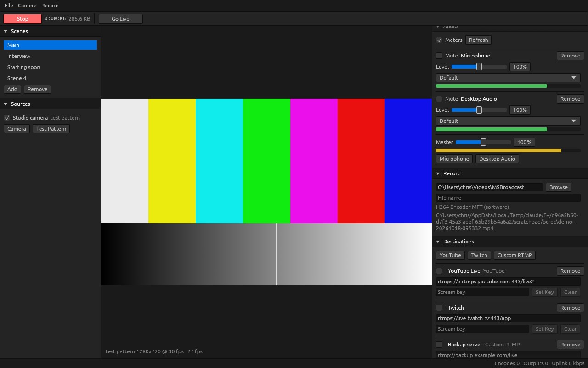The width and height of the screenshot is (588, 368).
Task: Browse for a recording folder
Action: (559, 187)
